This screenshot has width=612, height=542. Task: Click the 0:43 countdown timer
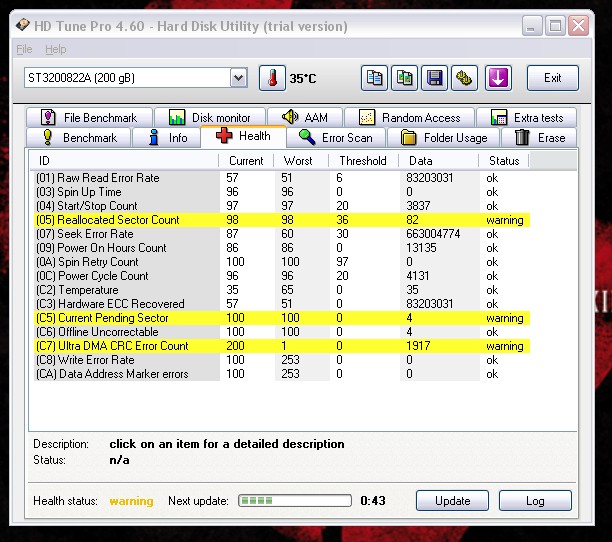click(373, 501)
